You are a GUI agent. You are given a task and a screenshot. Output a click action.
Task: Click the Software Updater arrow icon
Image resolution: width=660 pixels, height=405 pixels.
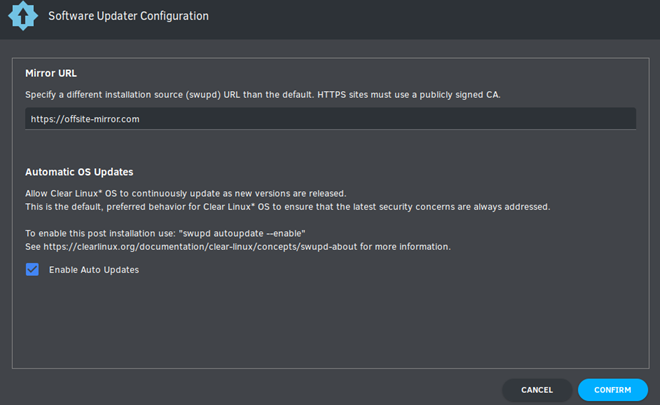[x=23, y=16]
